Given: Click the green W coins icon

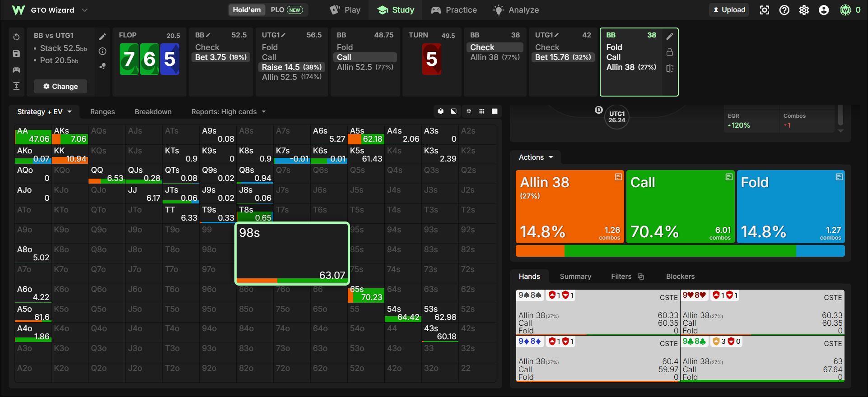Looking at the screenshot, I should (x=845, y=10).
